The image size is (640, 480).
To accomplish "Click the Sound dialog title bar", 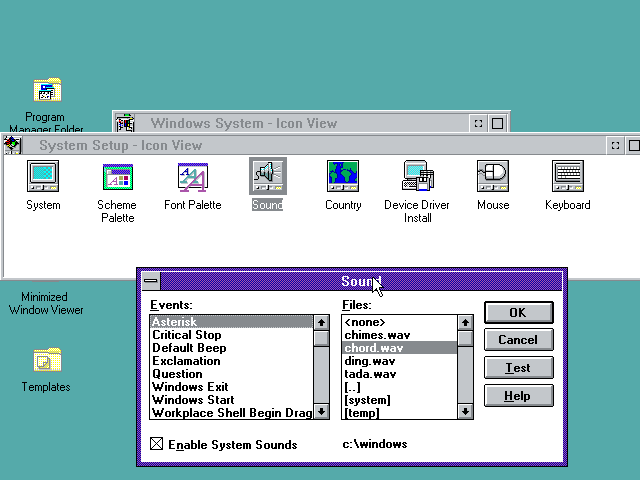I will coord(361,281).
